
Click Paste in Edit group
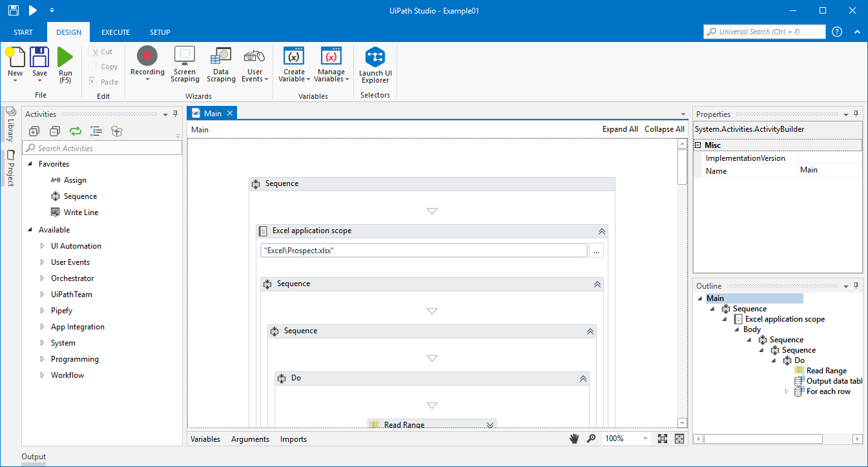click(103, 82)
